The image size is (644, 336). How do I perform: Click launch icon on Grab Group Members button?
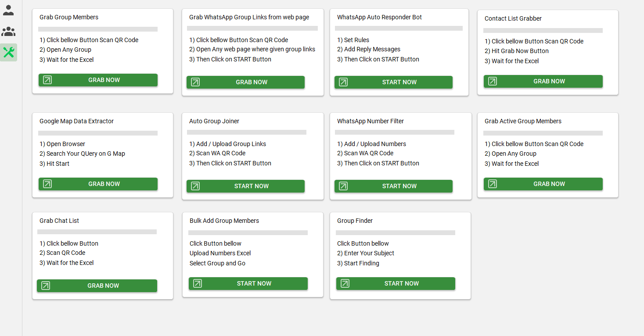tap(47, 80)
